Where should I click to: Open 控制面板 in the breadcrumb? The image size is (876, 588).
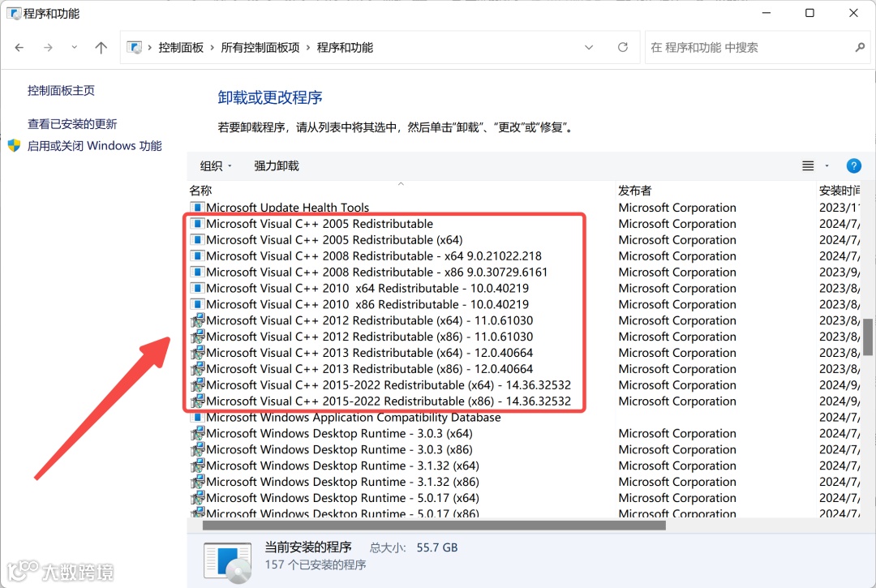point(181,48)
